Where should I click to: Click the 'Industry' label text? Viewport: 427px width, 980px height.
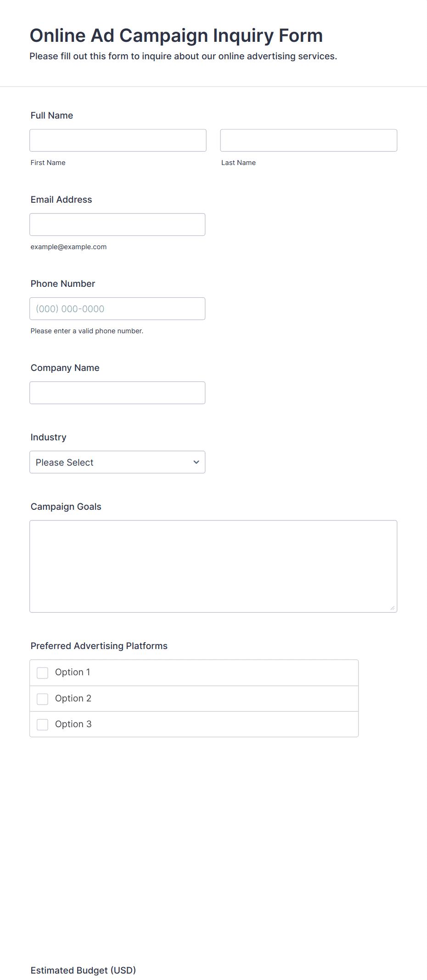tap(49, 437)
